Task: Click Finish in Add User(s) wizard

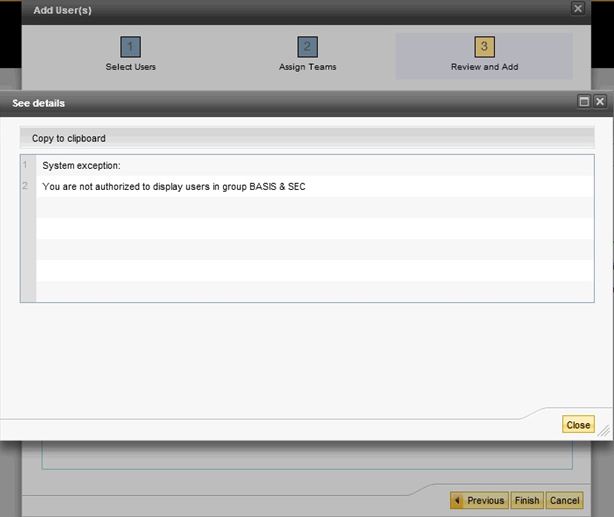Action: (527, 500)
